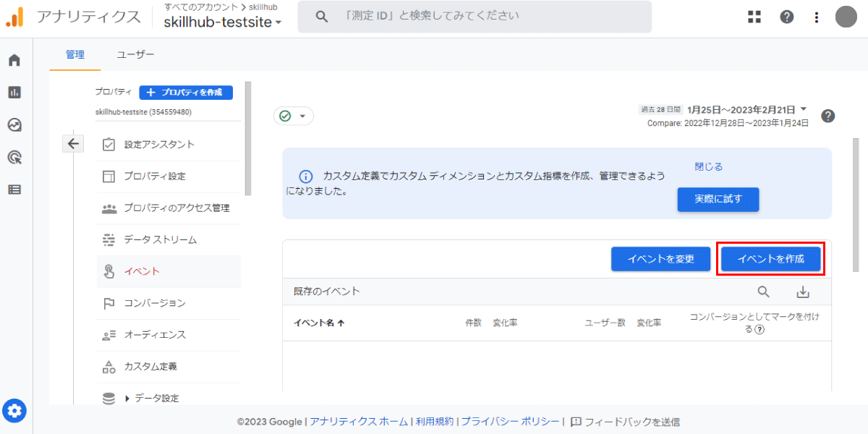
Task: Open プロパティ設定
Action: click(169, 176)
